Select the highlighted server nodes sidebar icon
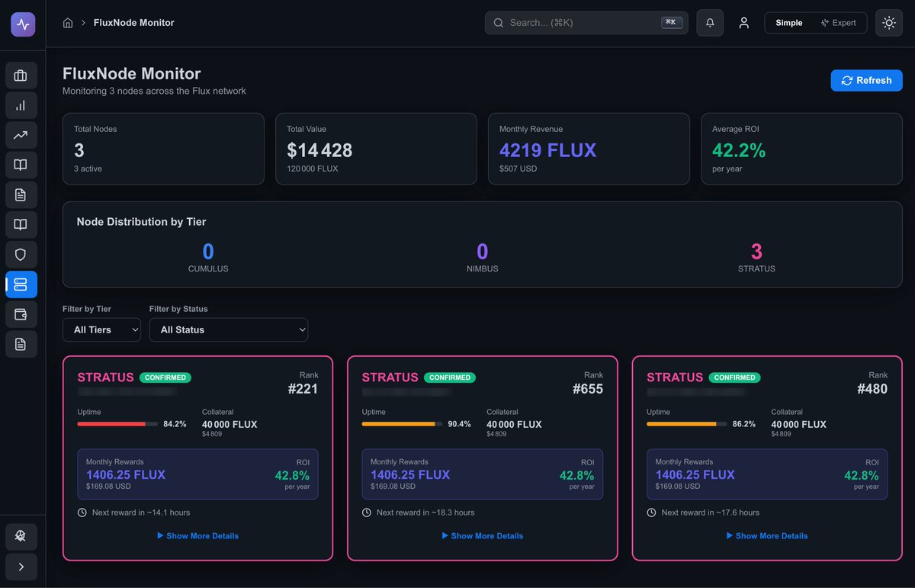This screenshot has width=915, height=588. pos(21,284)
